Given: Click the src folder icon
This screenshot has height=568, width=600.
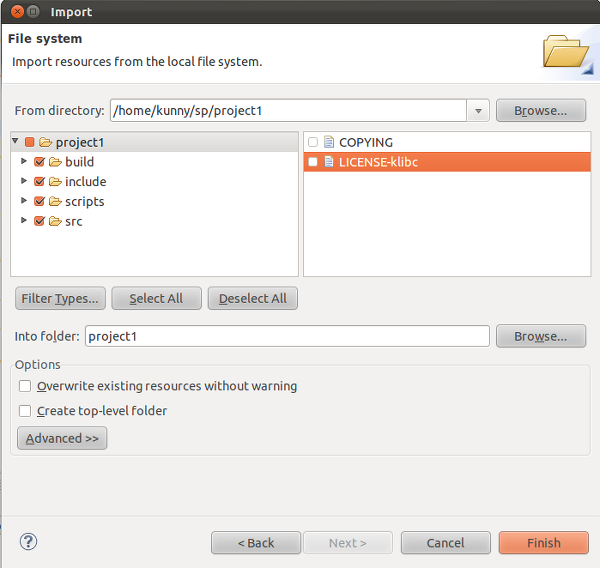Looking at the screenshot, I should (x=55, y=221).
